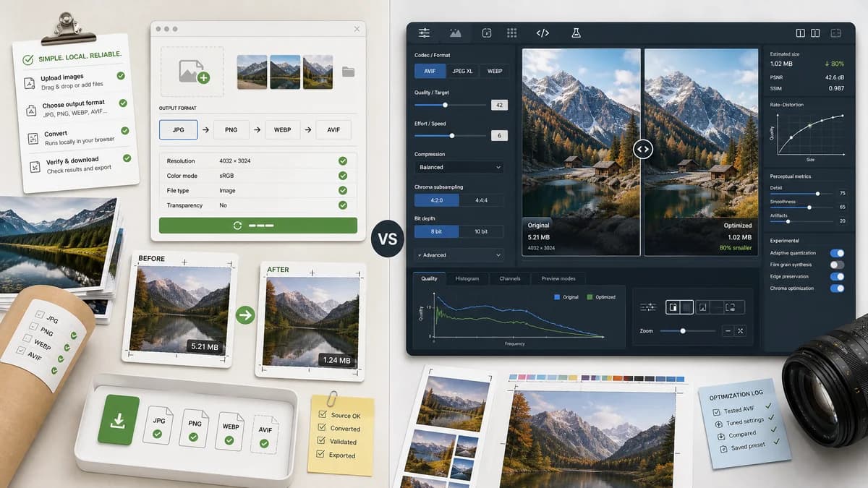Expand the Advanced section

459,254
